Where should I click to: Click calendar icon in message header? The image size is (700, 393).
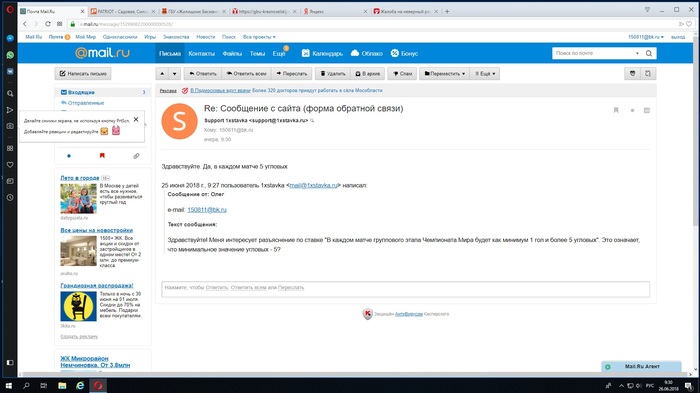click(647, 110)
